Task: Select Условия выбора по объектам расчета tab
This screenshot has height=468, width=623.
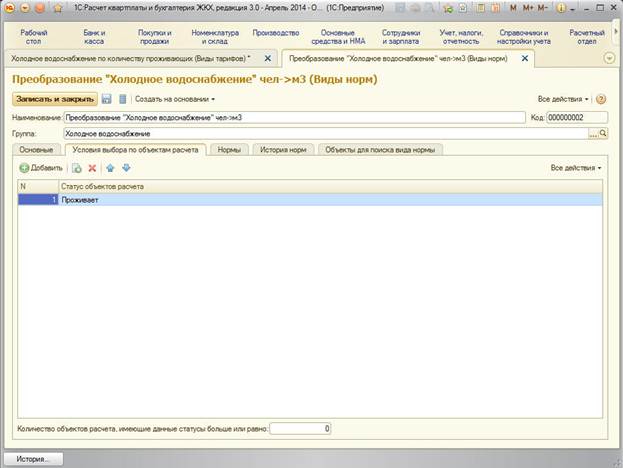Action: 135,150
